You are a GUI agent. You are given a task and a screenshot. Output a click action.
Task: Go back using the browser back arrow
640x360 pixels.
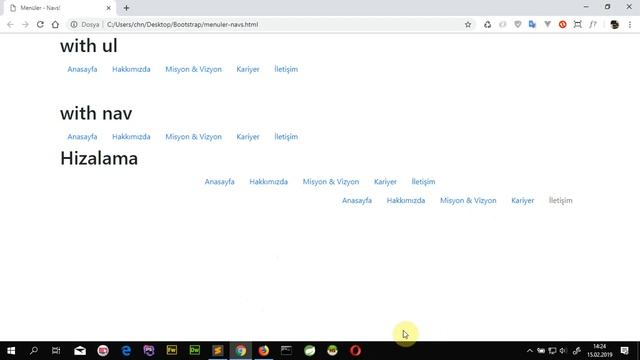click(x=10, y=24)
